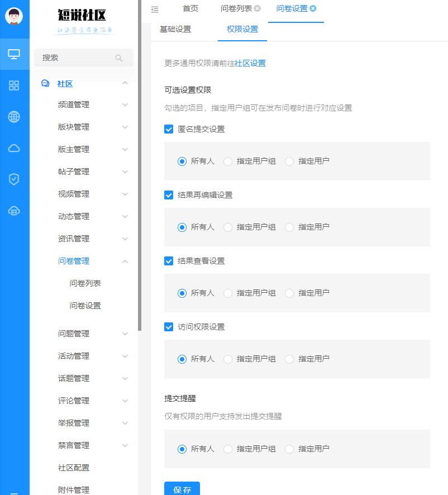
Task: Expand 动态管理 menu
Action: point(125,217)
